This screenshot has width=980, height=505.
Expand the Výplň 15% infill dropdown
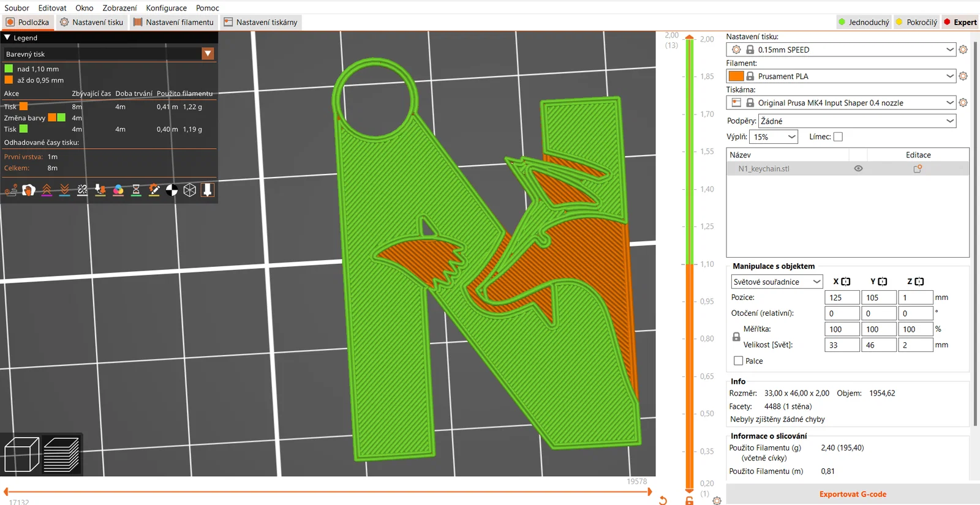click(773, 137)
